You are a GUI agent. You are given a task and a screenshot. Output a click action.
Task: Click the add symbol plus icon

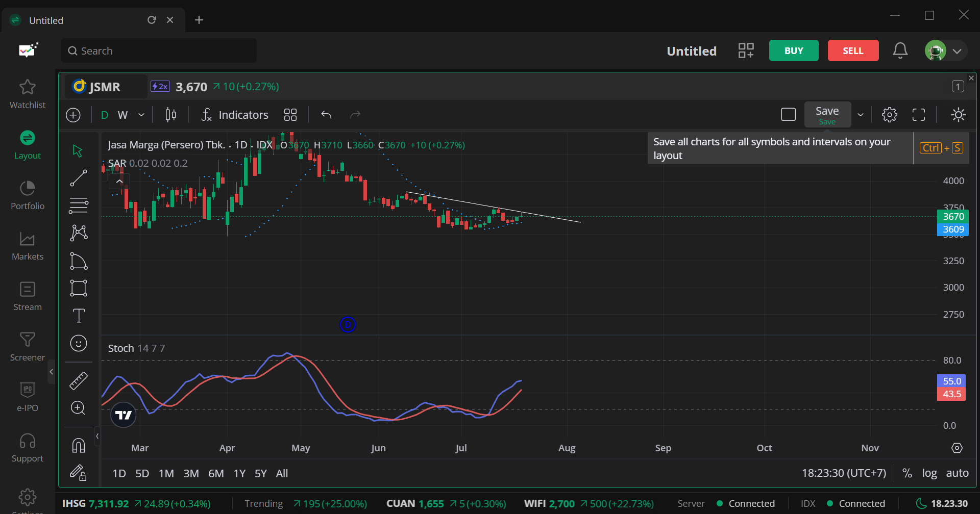coord(73,115)
